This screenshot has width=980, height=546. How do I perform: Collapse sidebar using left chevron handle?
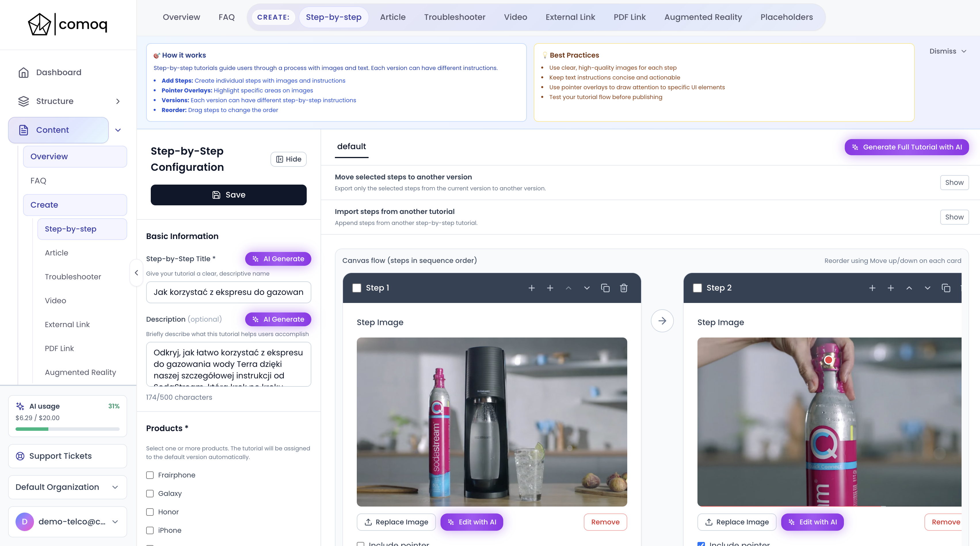coord(136,273)
